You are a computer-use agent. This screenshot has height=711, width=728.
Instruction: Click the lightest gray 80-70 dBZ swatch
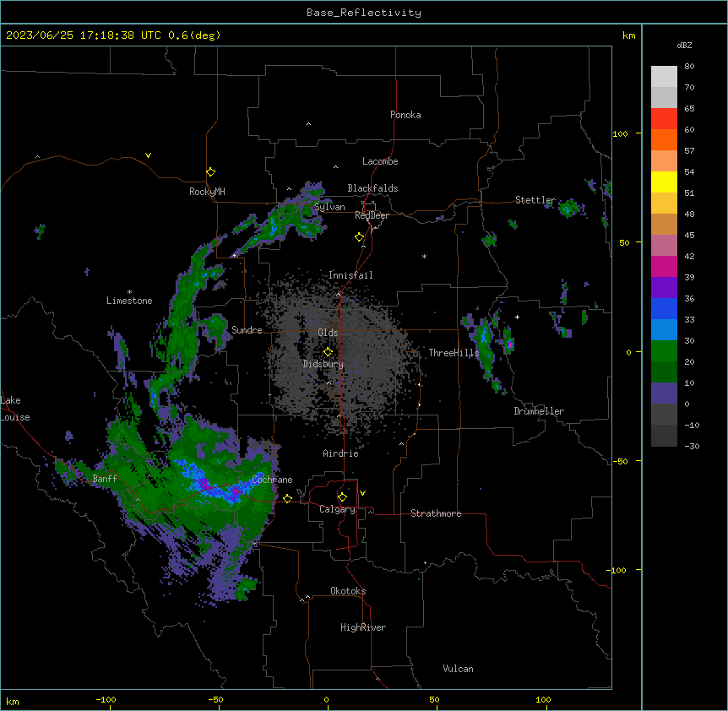[664, 77]
